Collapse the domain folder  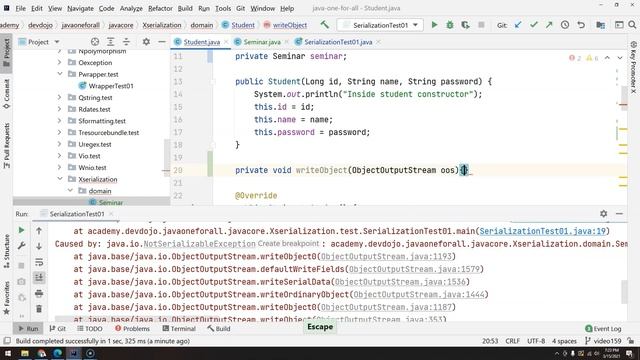click(70, 191)
